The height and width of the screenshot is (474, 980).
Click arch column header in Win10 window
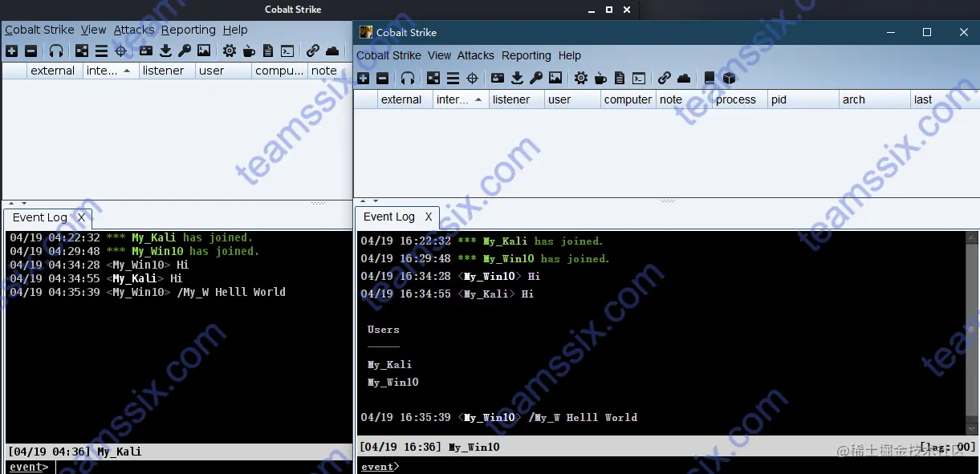(873, 99)
